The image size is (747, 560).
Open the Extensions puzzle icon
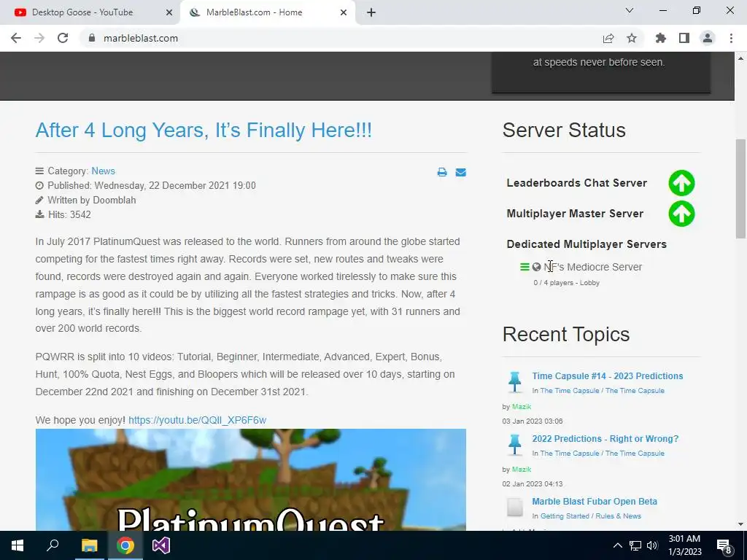pos(661,38)
